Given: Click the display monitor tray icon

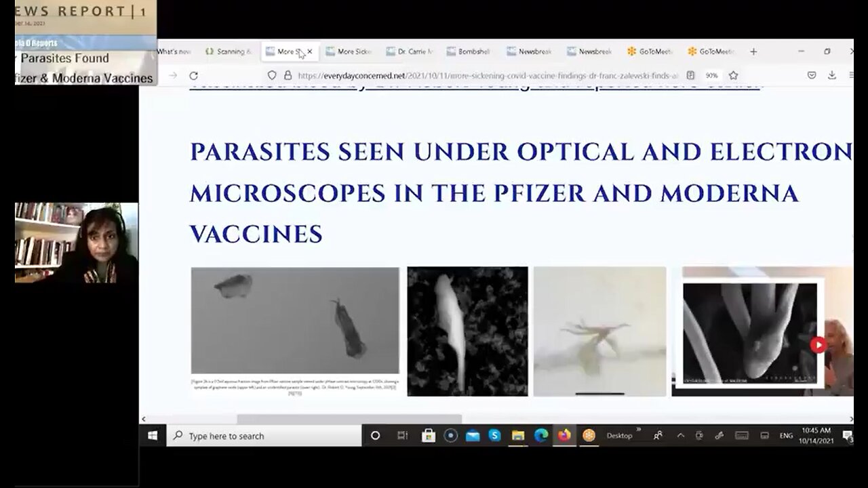Looking at the screenshot, I should [x=765, y=436].
